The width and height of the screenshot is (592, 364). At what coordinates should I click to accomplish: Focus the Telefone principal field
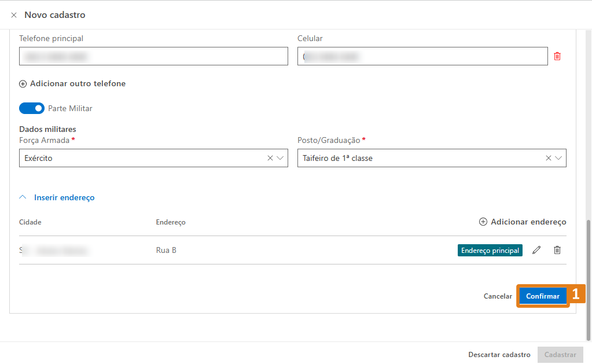pos(153,56)
